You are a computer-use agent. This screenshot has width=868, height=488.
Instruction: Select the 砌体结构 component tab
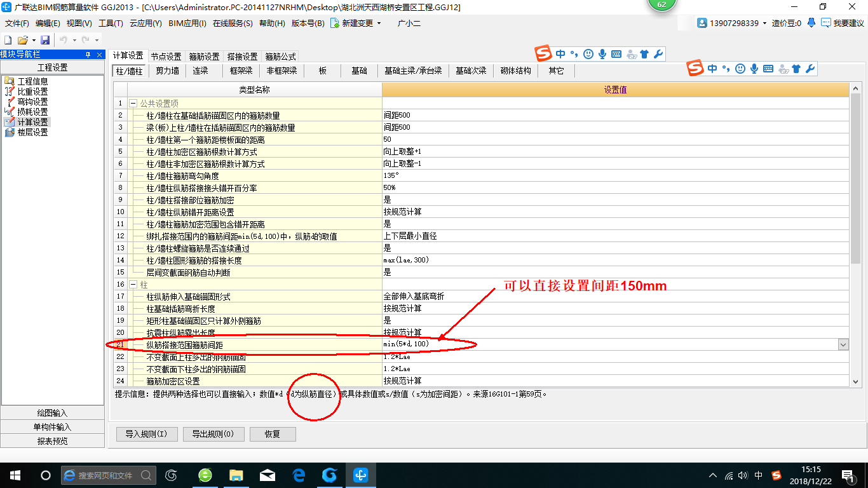(x=515, y=71)
